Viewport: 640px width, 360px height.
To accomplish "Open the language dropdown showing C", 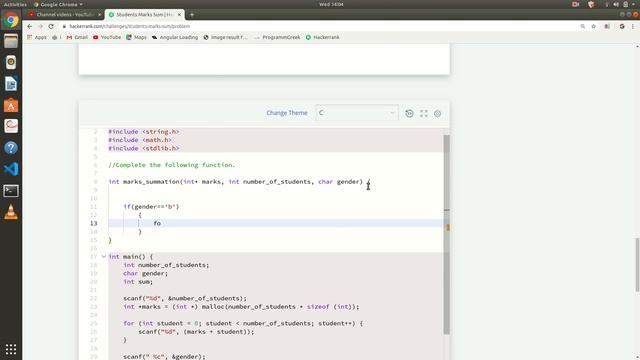I will tap(357, 113).
